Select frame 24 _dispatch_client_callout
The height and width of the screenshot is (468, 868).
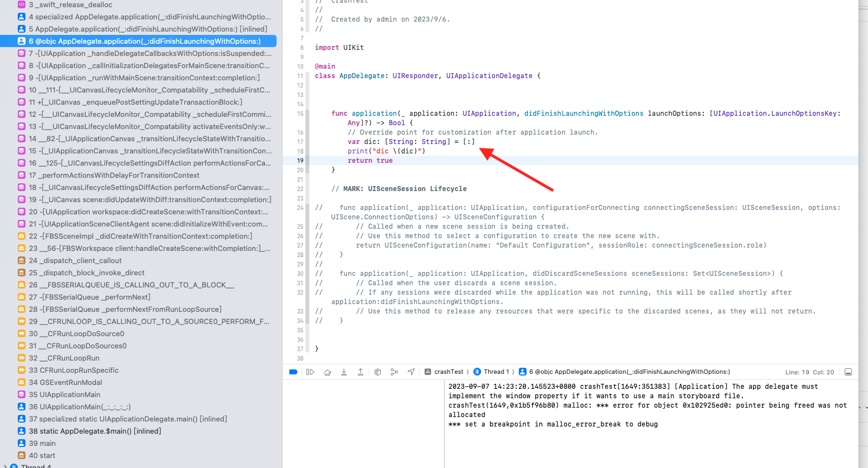139,260
